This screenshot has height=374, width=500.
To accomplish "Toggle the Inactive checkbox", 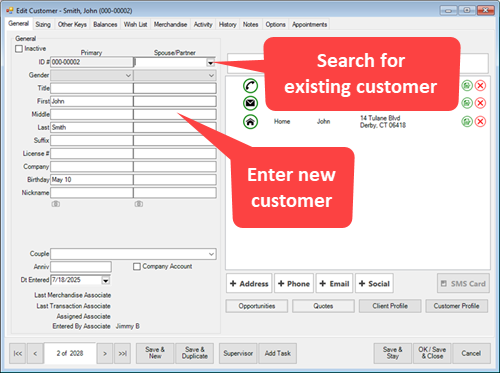I will [x=19, y=49].
